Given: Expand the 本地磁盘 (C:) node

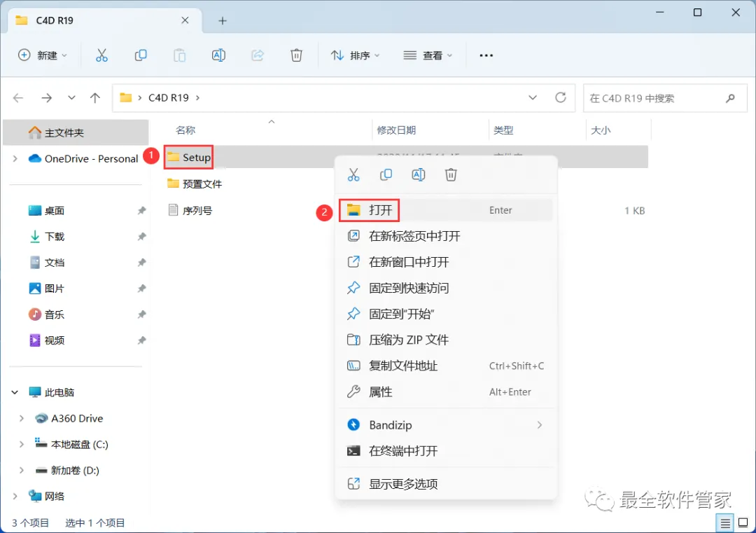Looking at the screenshot, I should (x=22, y=445).
